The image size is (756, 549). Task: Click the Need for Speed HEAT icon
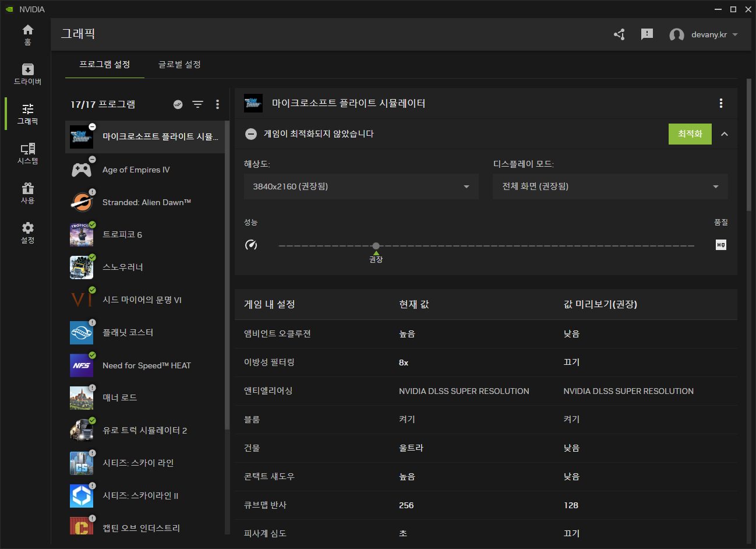click(x=82, y=365)
